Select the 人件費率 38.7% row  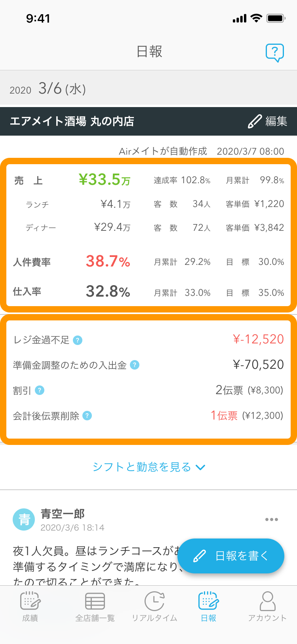coord(148,262)
